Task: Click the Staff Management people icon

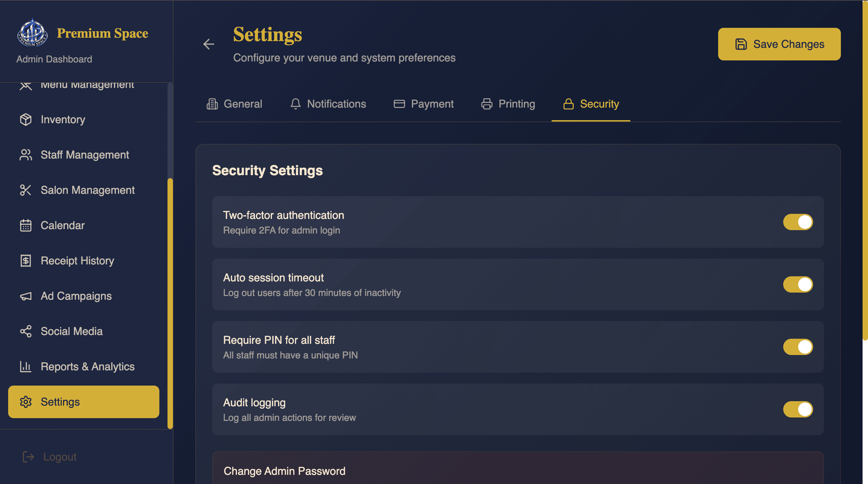Action: [26, 155]
